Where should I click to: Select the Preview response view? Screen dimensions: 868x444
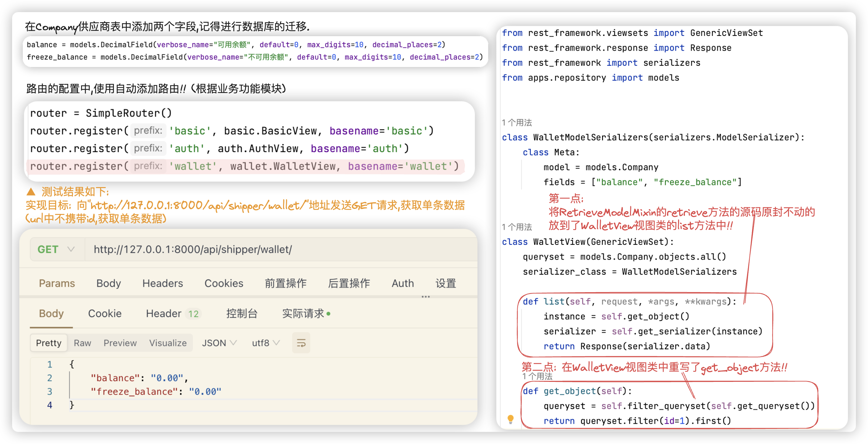pos(120,343)
